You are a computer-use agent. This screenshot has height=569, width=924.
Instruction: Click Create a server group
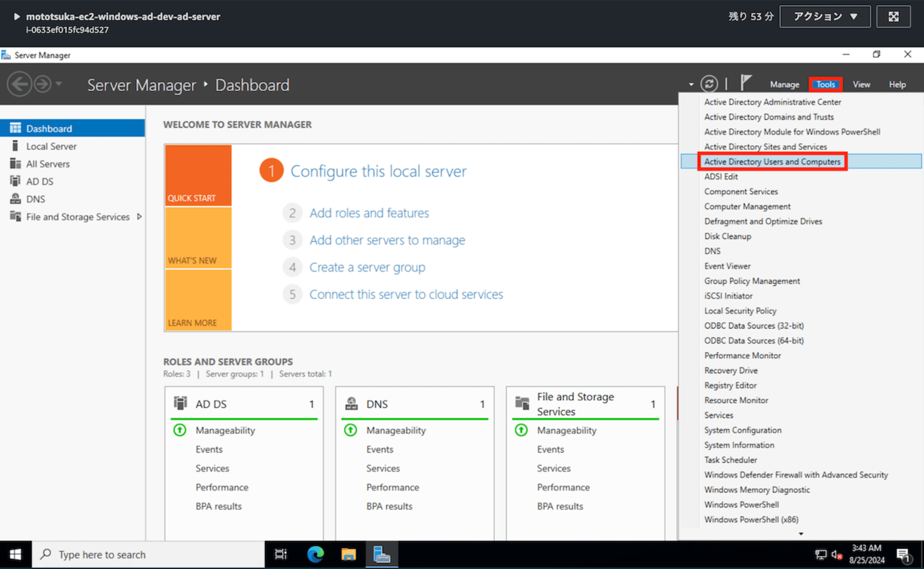click(367, 267)
